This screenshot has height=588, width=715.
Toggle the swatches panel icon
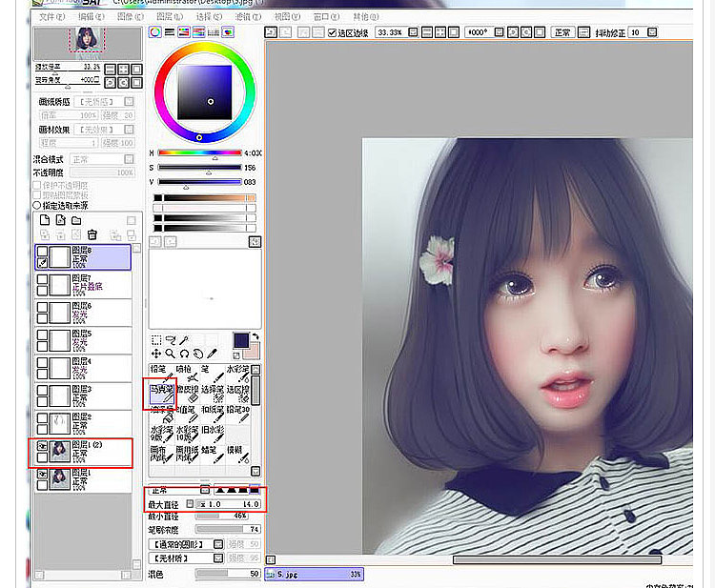[x=213, y=32]
